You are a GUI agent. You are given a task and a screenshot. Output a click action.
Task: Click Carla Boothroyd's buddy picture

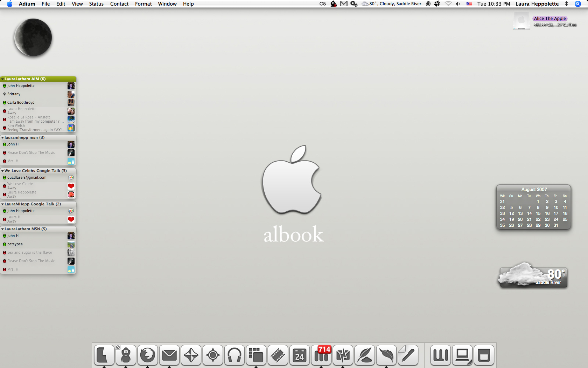(x=71, y=102)
